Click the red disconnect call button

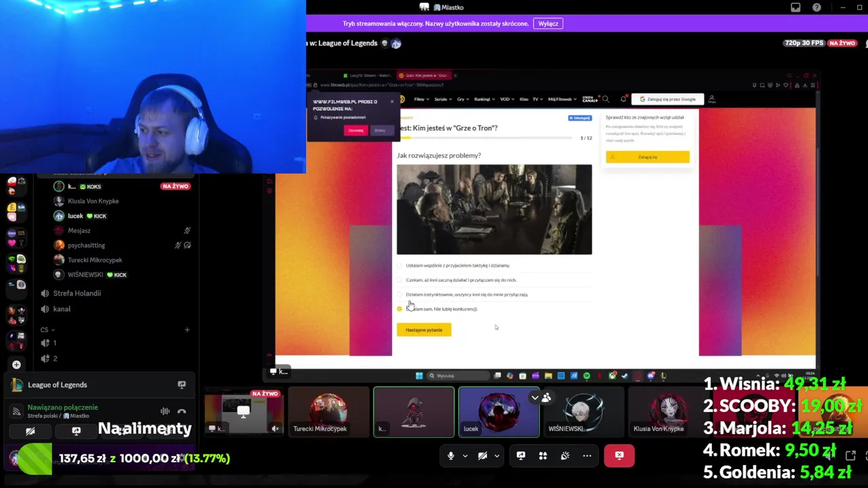(619, 456)
